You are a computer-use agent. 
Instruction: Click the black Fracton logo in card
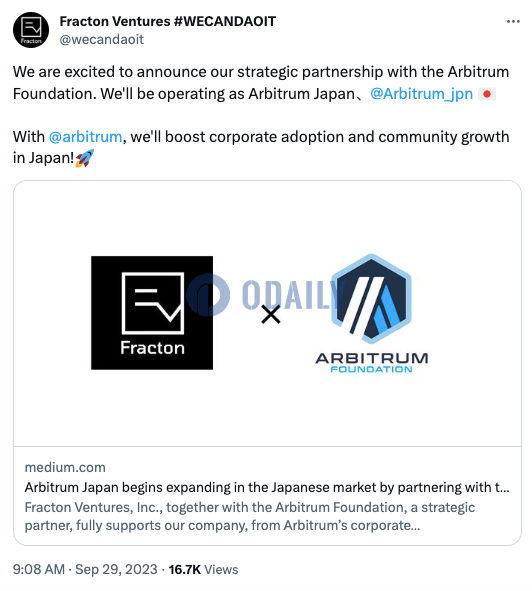coord(152,313)
